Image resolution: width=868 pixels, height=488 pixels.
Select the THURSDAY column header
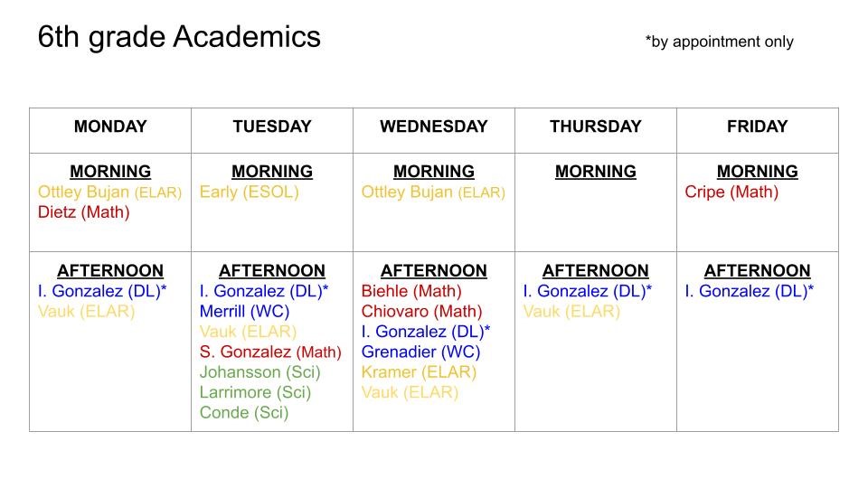point(595,127)
